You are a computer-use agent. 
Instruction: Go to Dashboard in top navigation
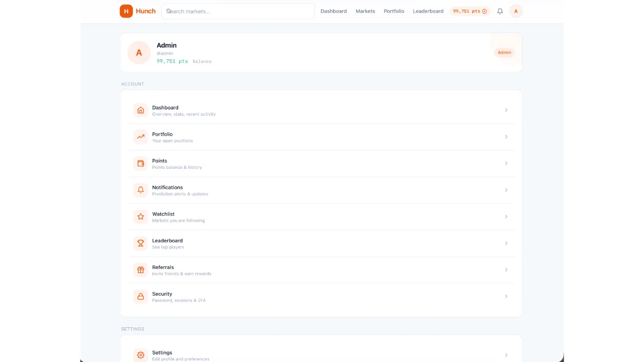coord(334,11)
